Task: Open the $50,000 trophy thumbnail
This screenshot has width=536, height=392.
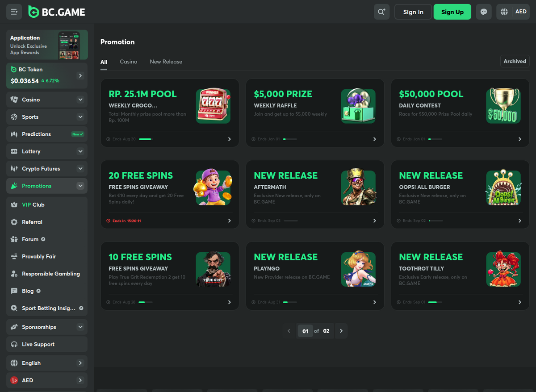Action: (x=503, y=106)
